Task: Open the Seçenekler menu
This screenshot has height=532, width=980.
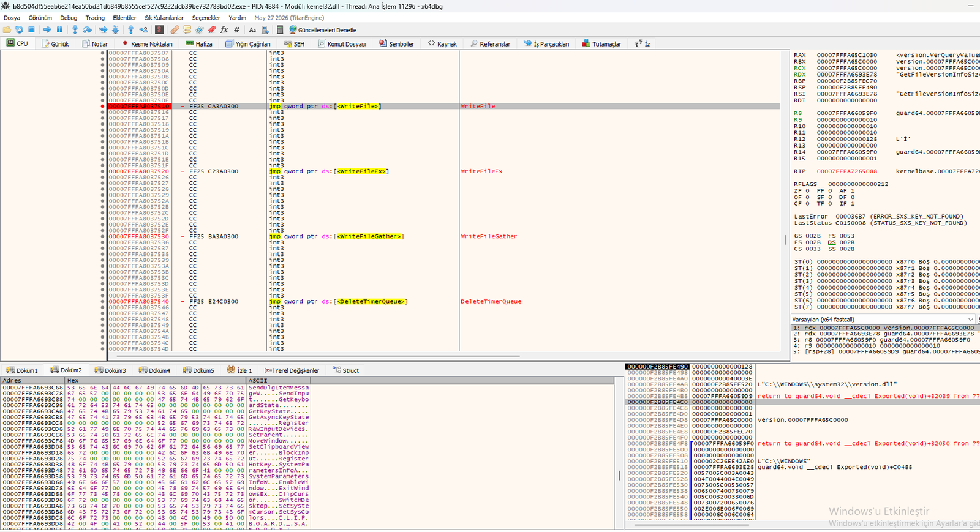Action: [206, 18]
